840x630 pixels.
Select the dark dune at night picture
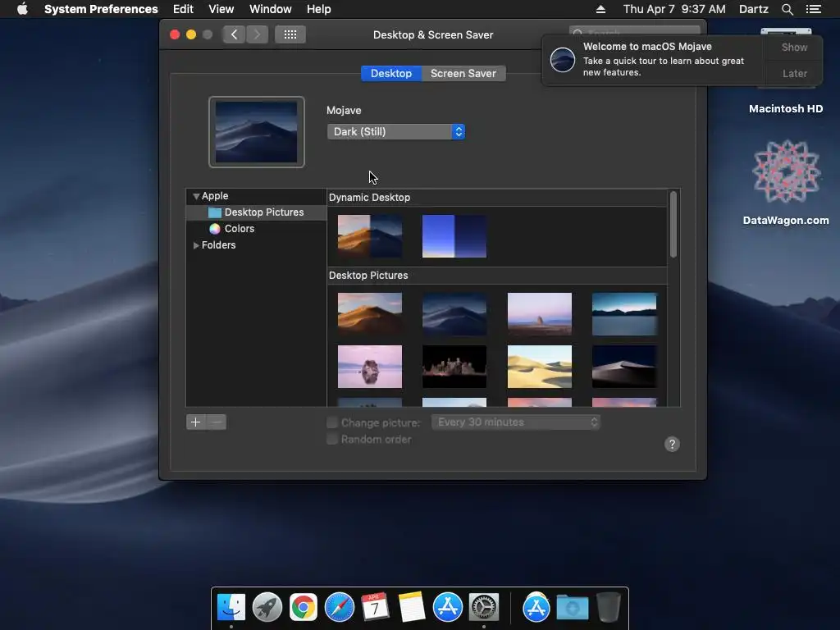(x=624, y=367)
